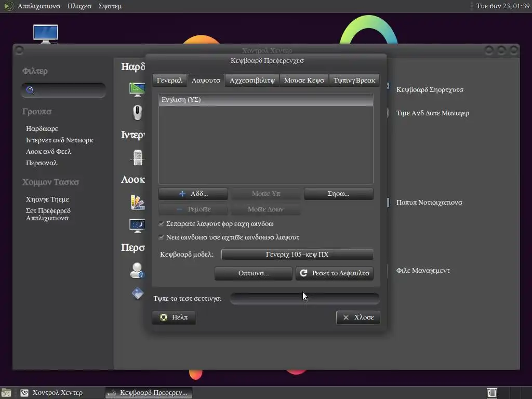
Task: Switch to the Μουσε Κεψσ tab
Action: 304,81
